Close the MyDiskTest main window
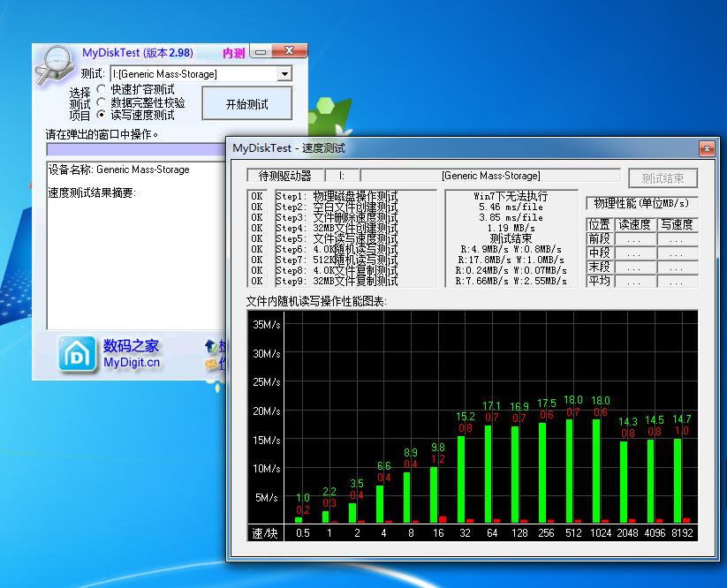This screenshot has width=727, height=588. click(x=291, y=52)
